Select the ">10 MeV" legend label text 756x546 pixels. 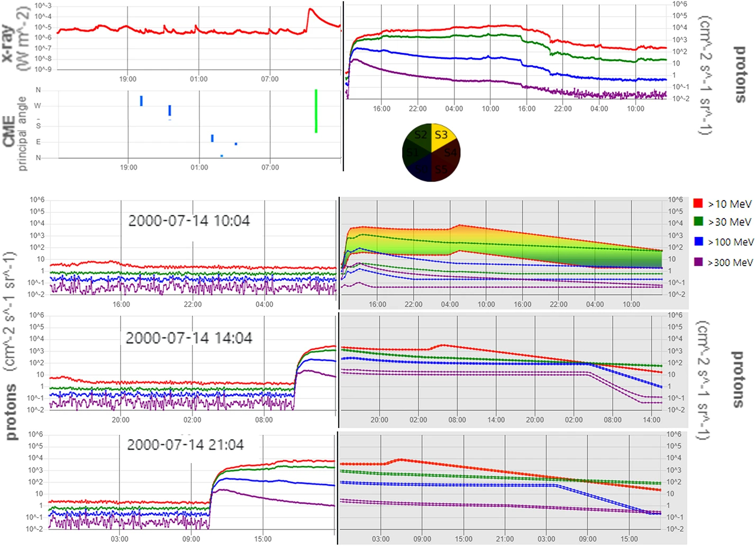730,204
